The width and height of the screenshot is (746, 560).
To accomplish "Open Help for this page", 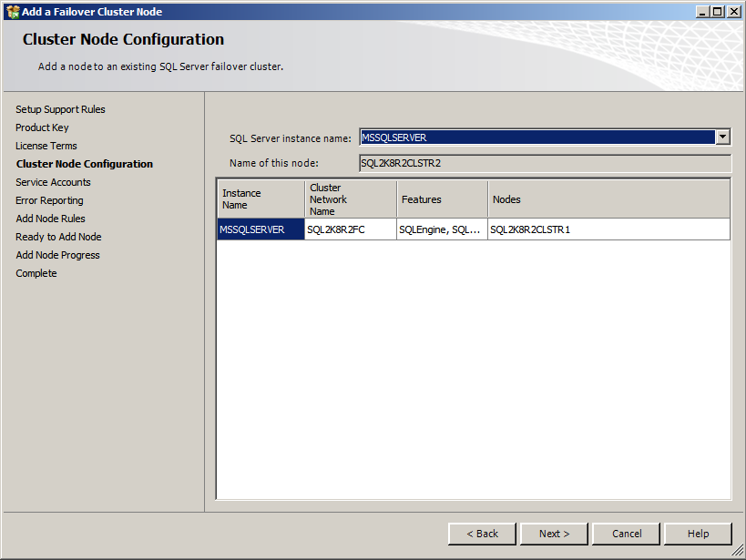I will pyautogui.click(x=698, y=534).
